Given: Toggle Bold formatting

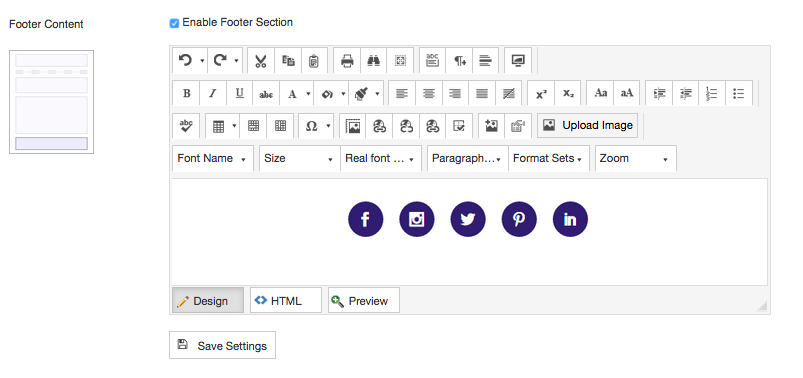Looking at the screenshot, I should (x=187, y=93).
